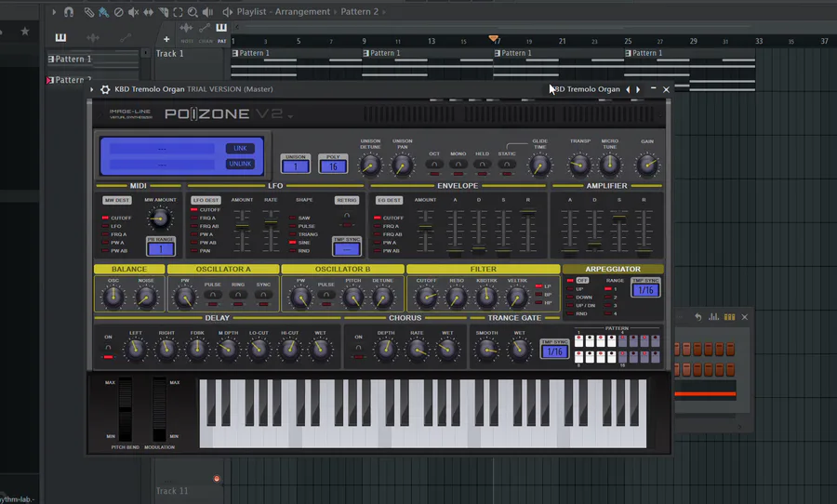Toggle the HELD switch
The image size is (837, 504).
pos(482,165)
